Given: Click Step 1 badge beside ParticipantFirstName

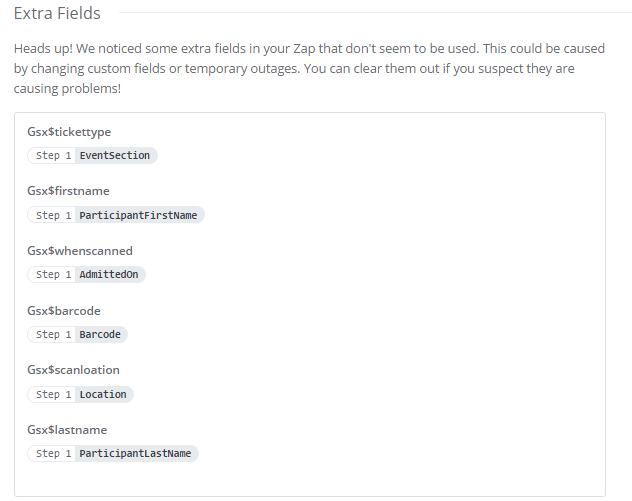Looking at the screenshot, I should 53,215.
